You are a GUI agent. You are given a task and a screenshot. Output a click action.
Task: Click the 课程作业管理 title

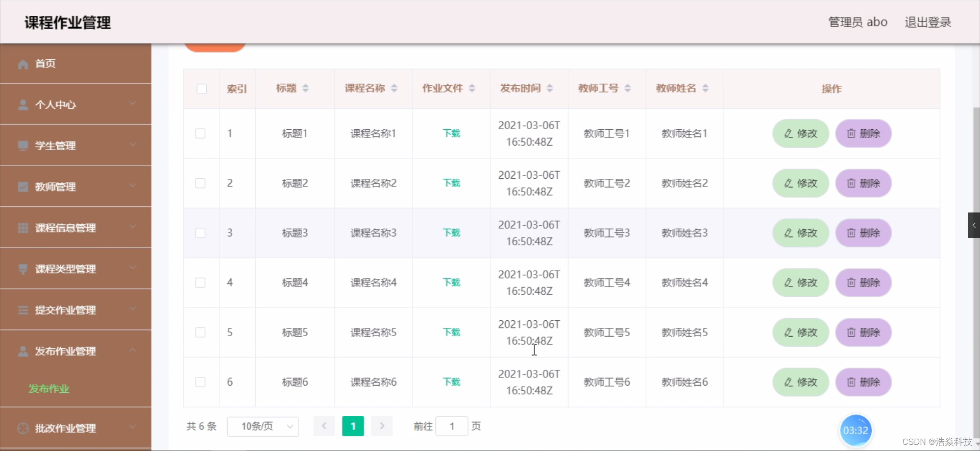coord(67,23)
